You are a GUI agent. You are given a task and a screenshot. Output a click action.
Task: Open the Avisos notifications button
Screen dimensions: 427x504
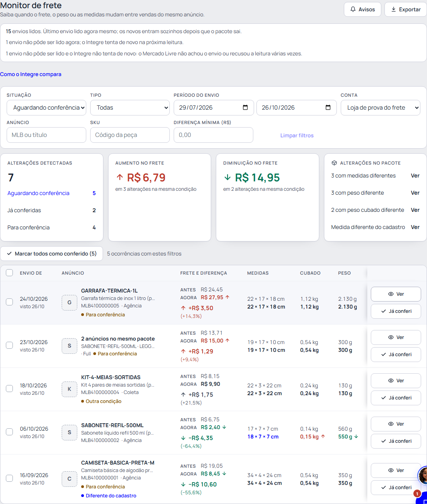click(x=362, y=9)
